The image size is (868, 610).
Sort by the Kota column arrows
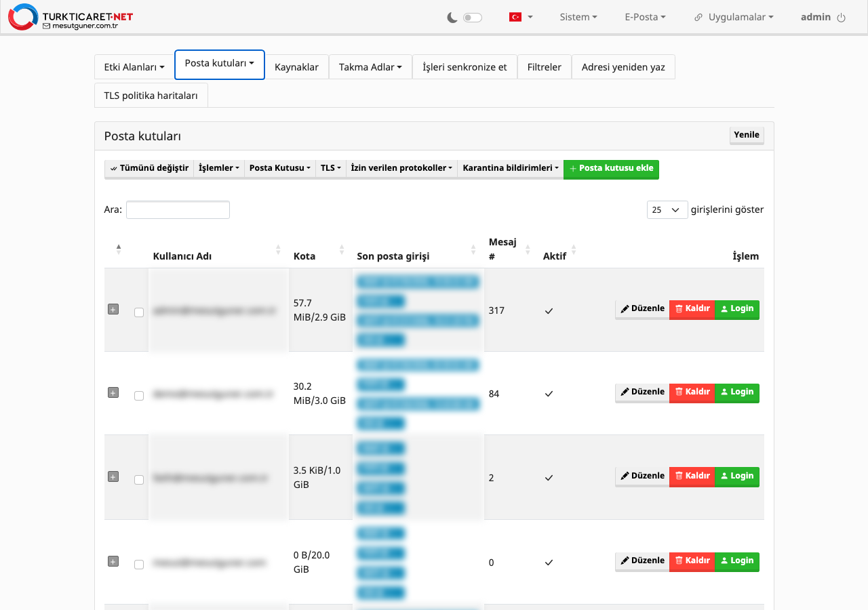342,249
